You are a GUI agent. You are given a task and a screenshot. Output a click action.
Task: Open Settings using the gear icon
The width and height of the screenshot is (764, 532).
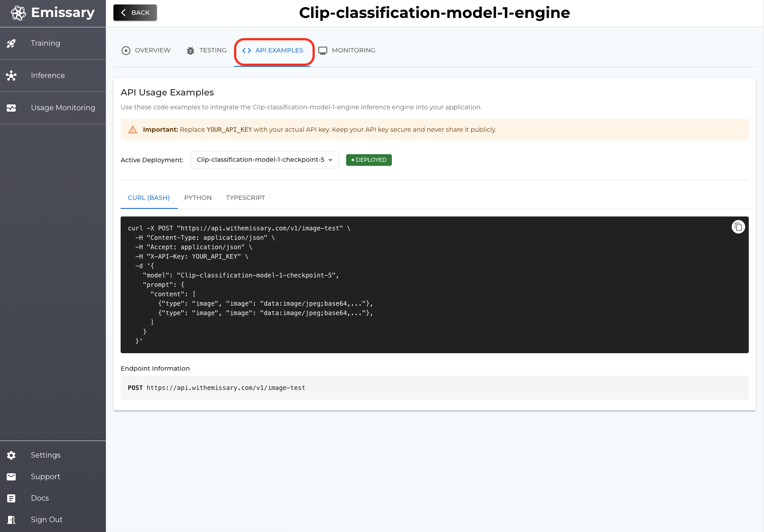coord(11,455)
